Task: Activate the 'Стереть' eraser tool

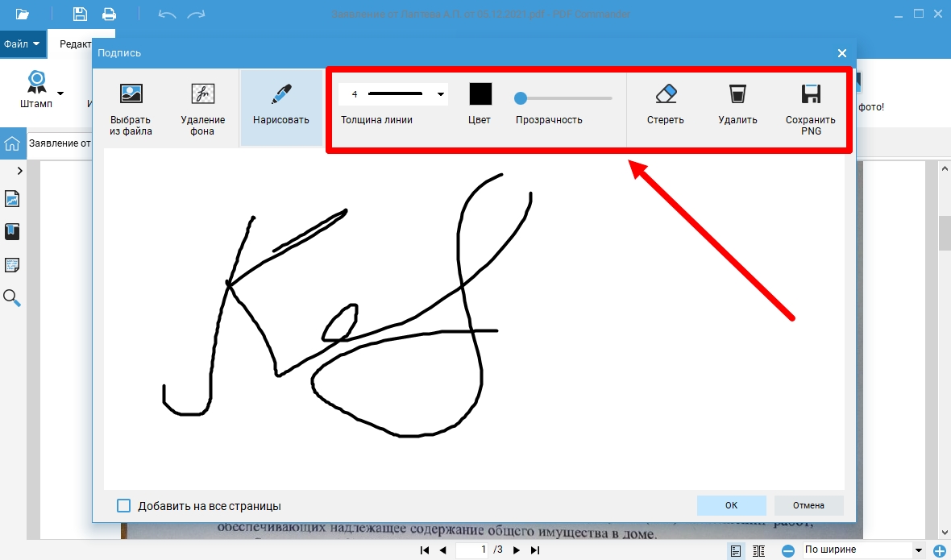Action: (x=665, y=94)
